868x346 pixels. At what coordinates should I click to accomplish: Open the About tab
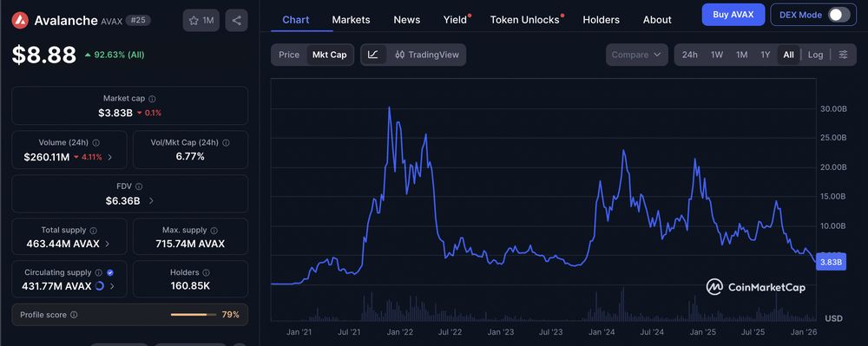pyautogui.click(x=657, y=19)
